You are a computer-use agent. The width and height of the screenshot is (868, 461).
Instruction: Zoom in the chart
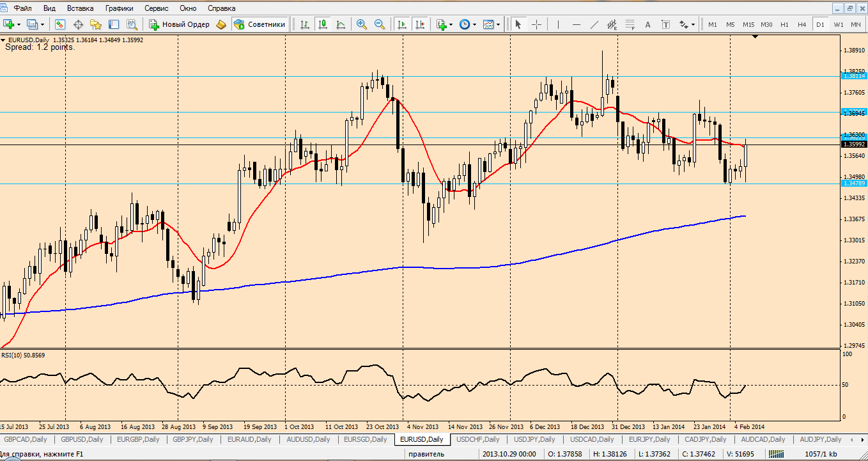tap(362, 24)
